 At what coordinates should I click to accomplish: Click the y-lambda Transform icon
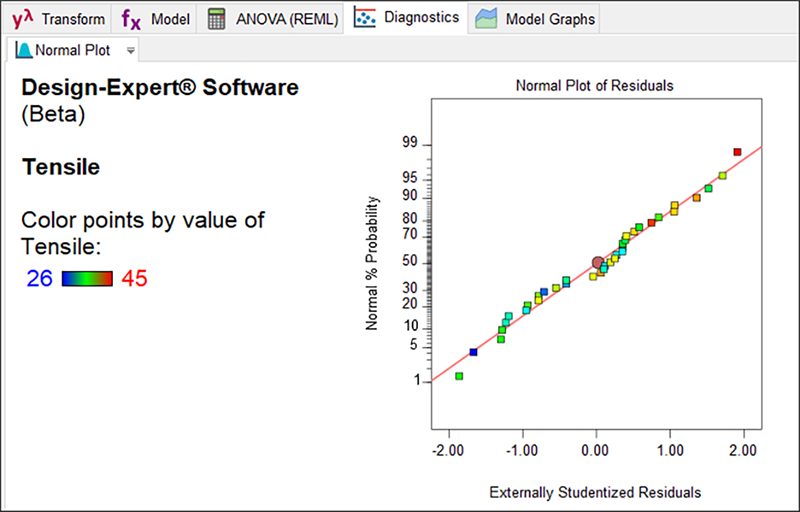coord(22,18)
